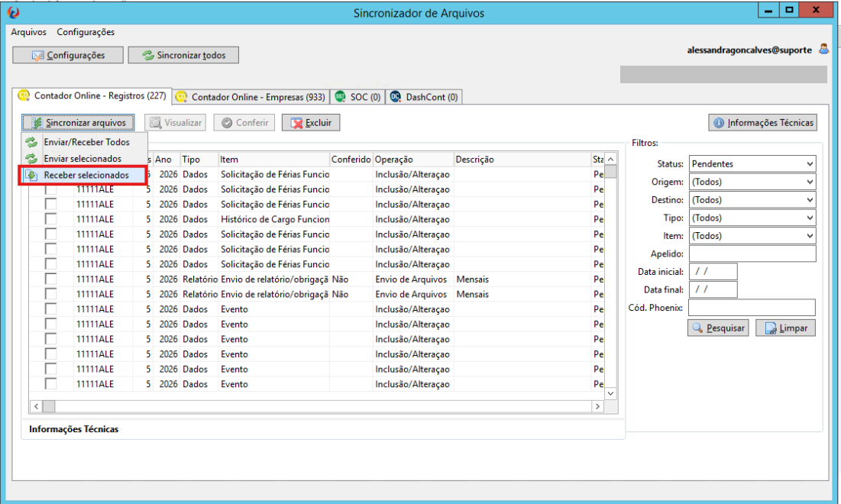Click the Visualizar button
This screenshot has width=841, height=504.
[x=176, y=123]
